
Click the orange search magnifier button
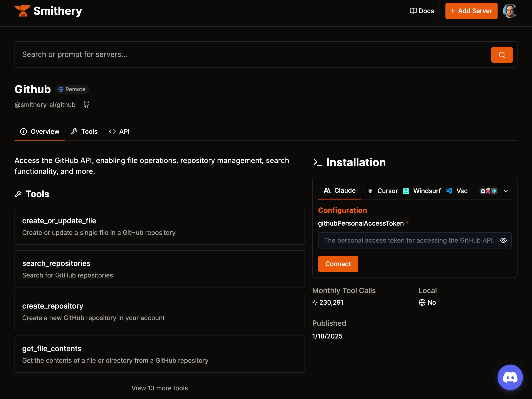[x=502, y=55]
